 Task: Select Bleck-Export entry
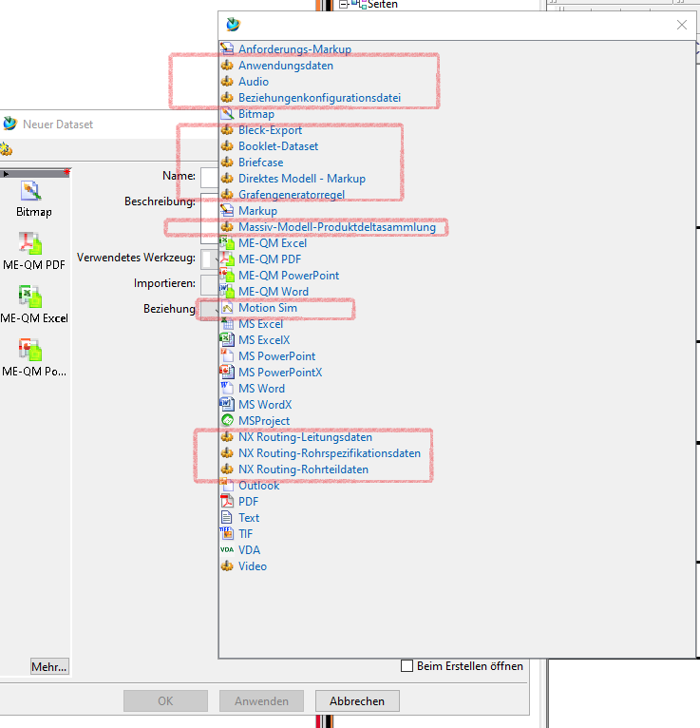270,130
